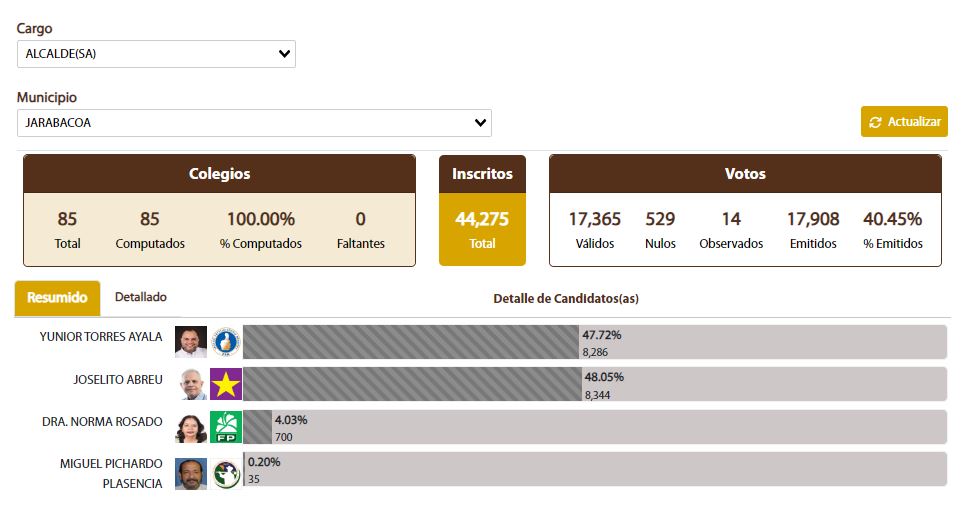Switch to the Detallado tab

[x=141, y=297]
